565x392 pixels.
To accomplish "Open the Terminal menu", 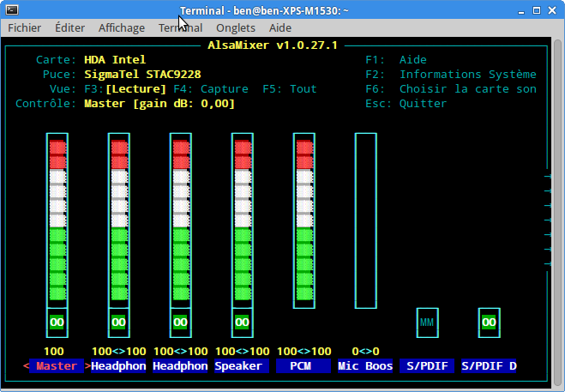I will 181,27.
